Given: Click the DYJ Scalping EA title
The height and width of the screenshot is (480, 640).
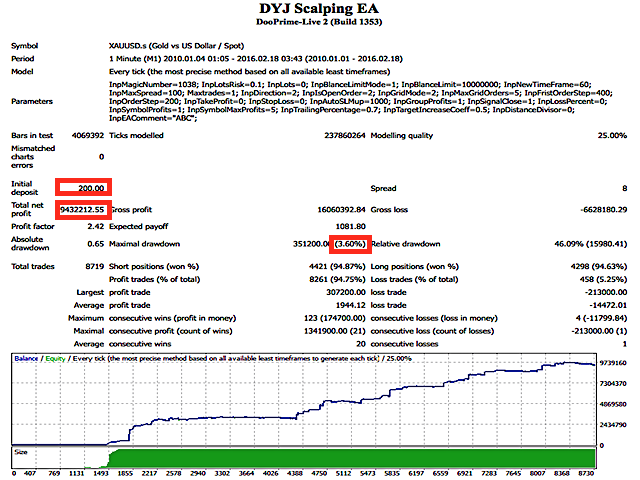Looking at the screenshot, I should coord(319,9).
